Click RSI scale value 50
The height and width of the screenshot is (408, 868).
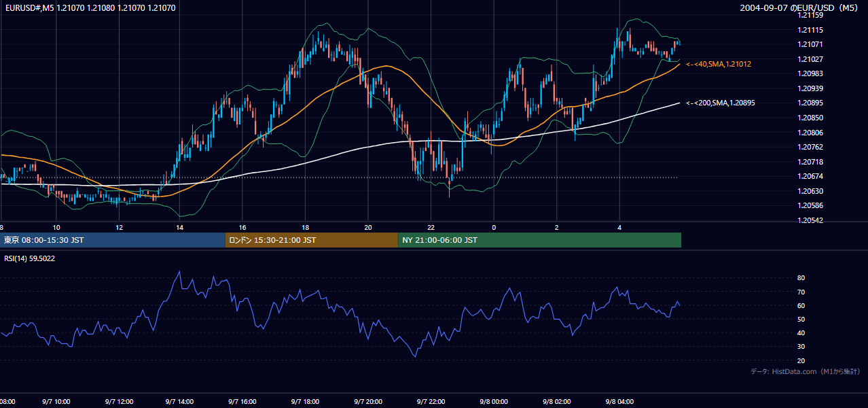[x=801, y=319]
